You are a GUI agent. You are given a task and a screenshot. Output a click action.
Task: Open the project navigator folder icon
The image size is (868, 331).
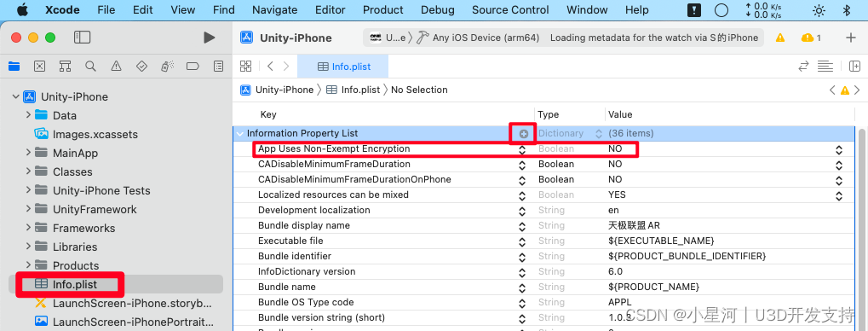[x=14, y=67]
